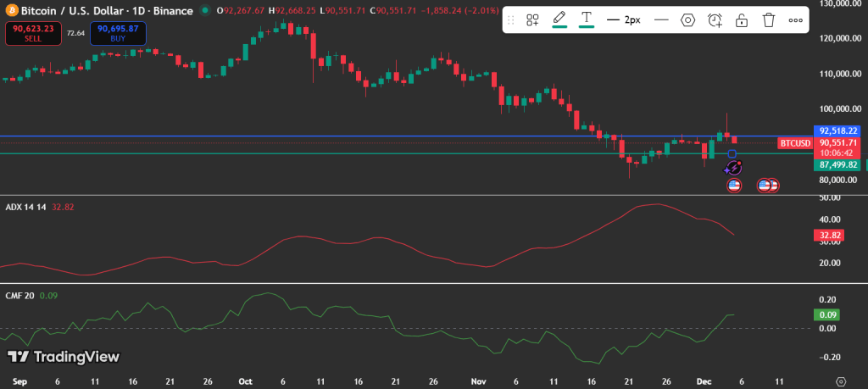This screenshot has height=389, width=868.
Task: Click the Oct label on time axis
Action: coord(245,382)
